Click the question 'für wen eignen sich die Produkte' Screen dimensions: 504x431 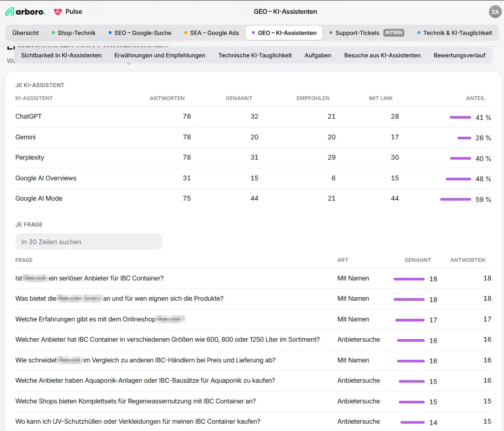(119, 299)
